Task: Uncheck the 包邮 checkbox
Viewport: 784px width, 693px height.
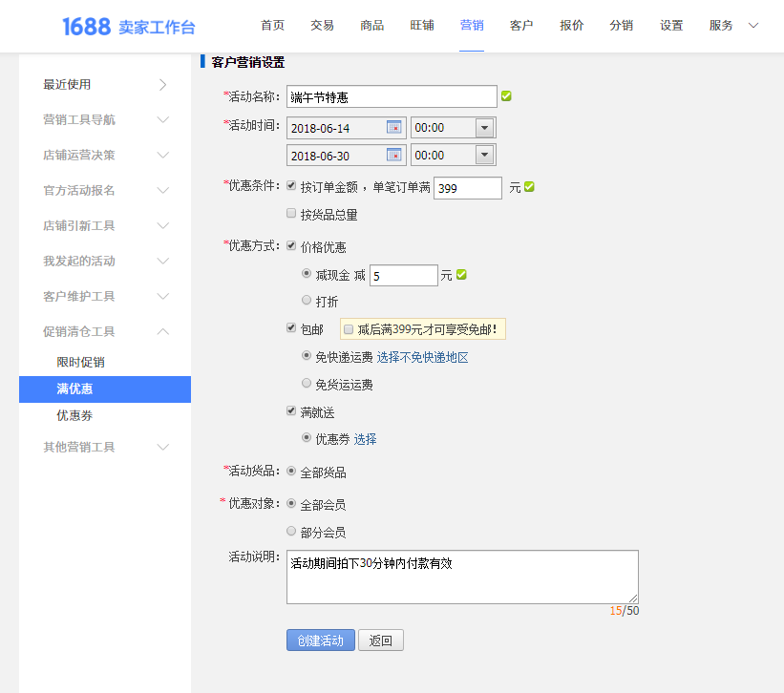Action: tap(291, 328)
